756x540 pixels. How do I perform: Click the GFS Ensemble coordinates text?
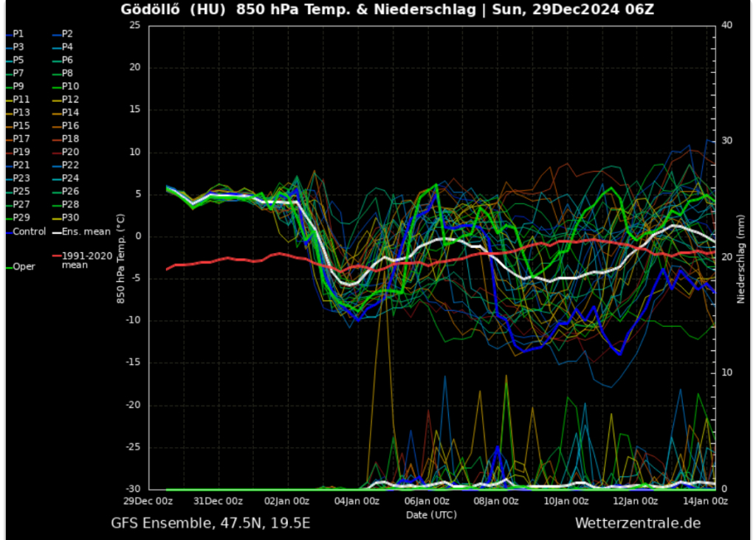(210, 523)
